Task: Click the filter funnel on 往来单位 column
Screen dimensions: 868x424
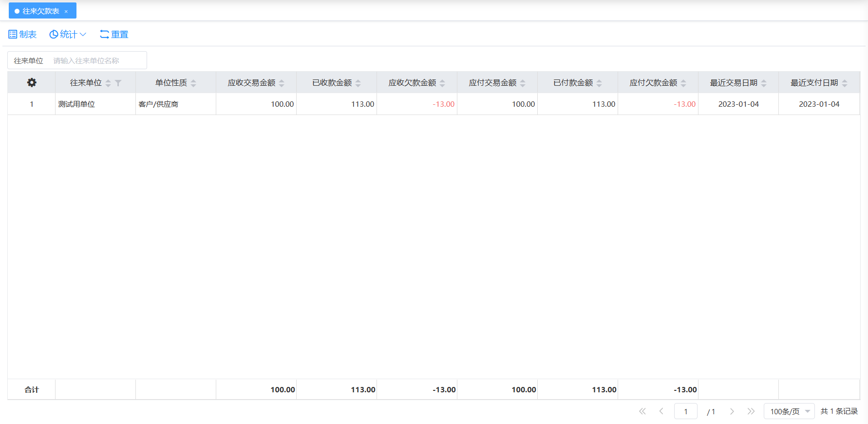Action: point(118,83)
